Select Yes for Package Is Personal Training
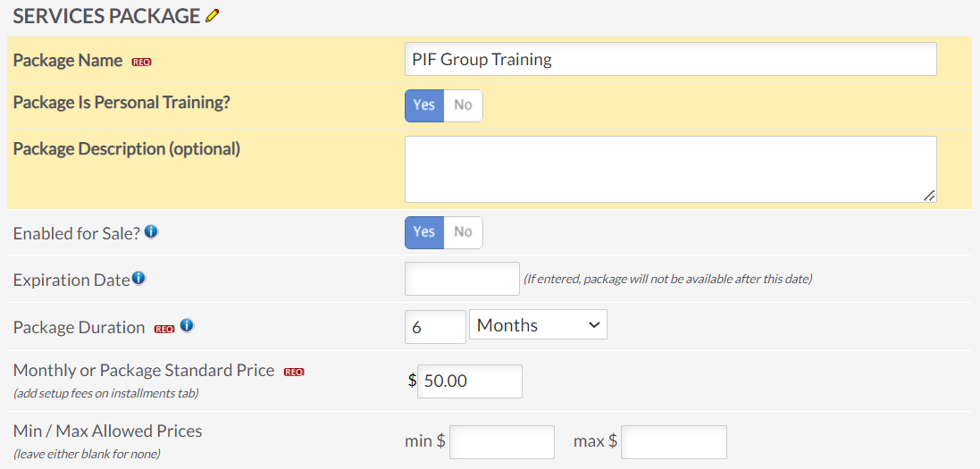980x469 pixels. pos(424,105)
